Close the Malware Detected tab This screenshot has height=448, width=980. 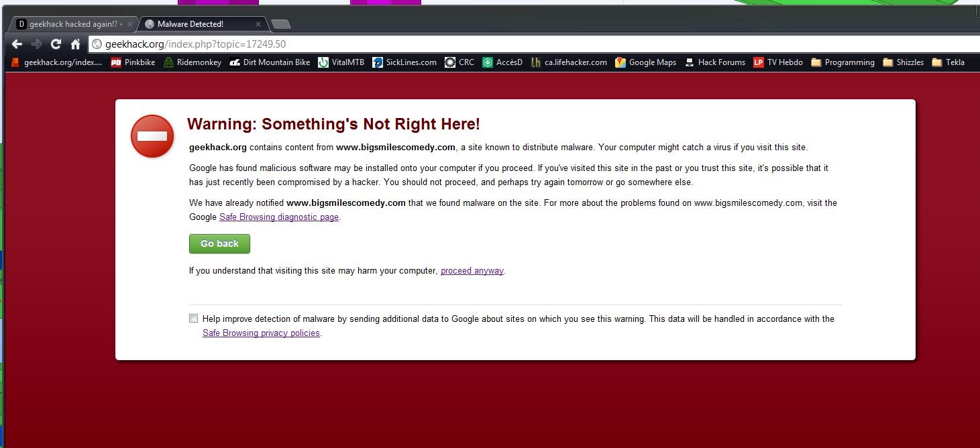(258, 24)
